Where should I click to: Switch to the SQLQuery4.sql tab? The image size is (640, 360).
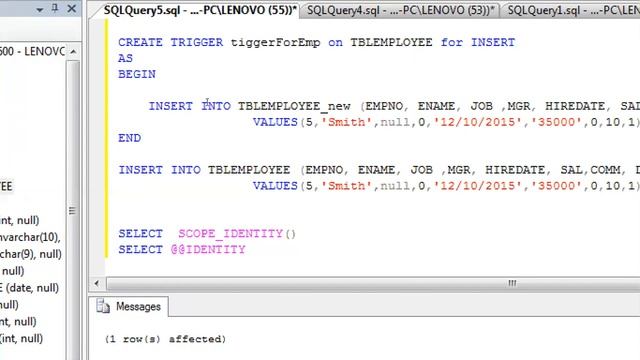click(400, 10)
